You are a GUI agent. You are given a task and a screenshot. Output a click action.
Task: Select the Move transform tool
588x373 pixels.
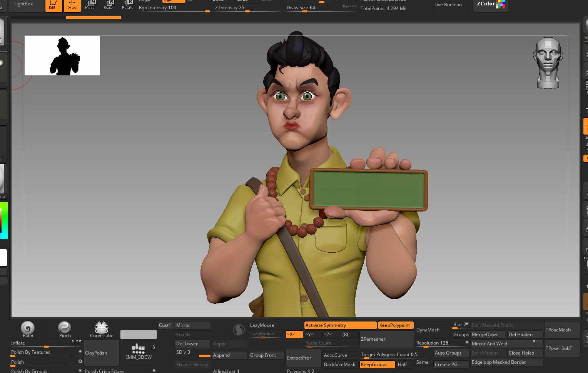point(90,5)
